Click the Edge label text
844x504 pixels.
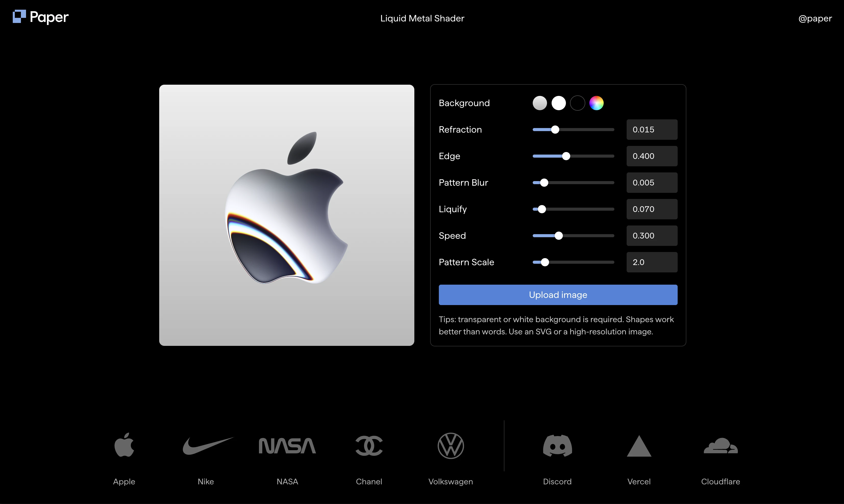pyautogui.click(x=449, y=156)
